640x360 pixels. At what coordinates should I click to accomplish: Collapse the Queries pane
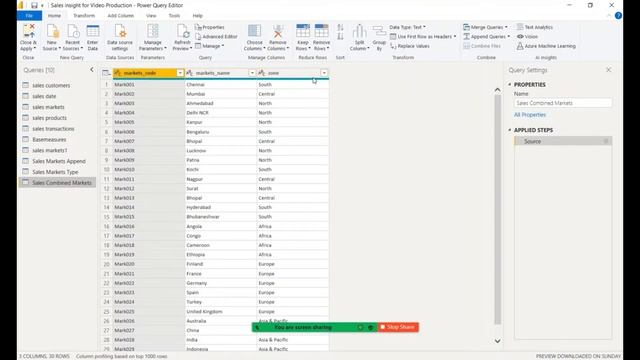[91, 70]
